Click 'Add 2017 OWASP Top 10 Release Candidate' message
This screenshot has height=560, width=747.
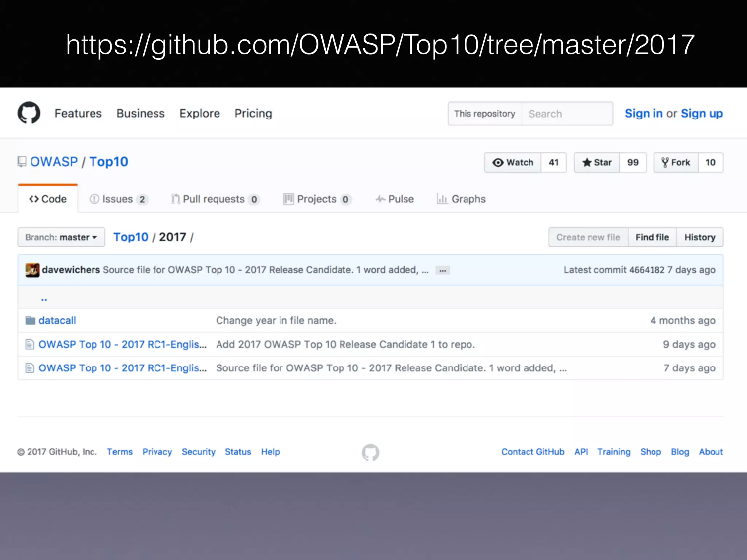[345, 345]
